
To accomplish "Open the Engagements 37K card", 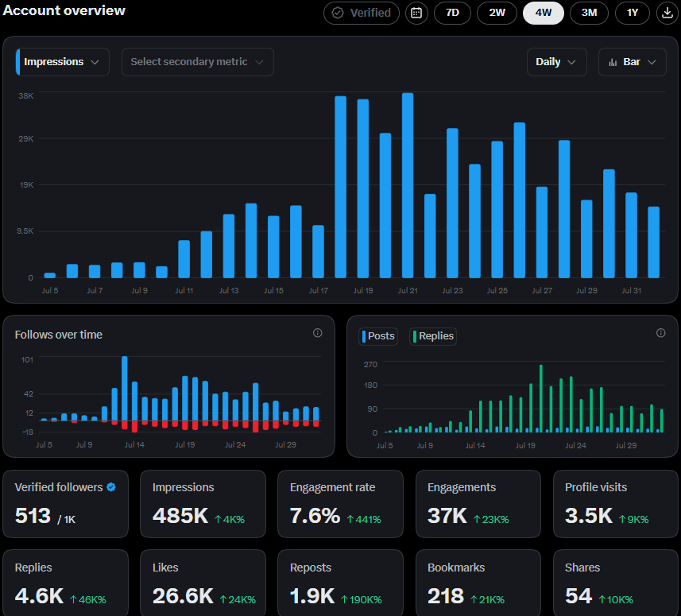I will pos(478,504).
